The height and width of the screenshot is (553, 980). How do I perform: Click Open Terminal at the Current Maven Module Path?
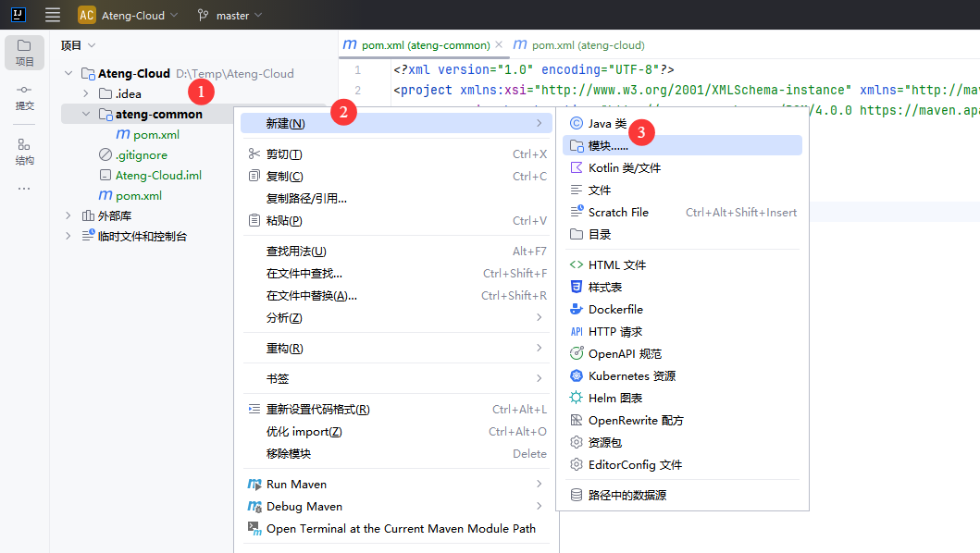pos(401,529)
